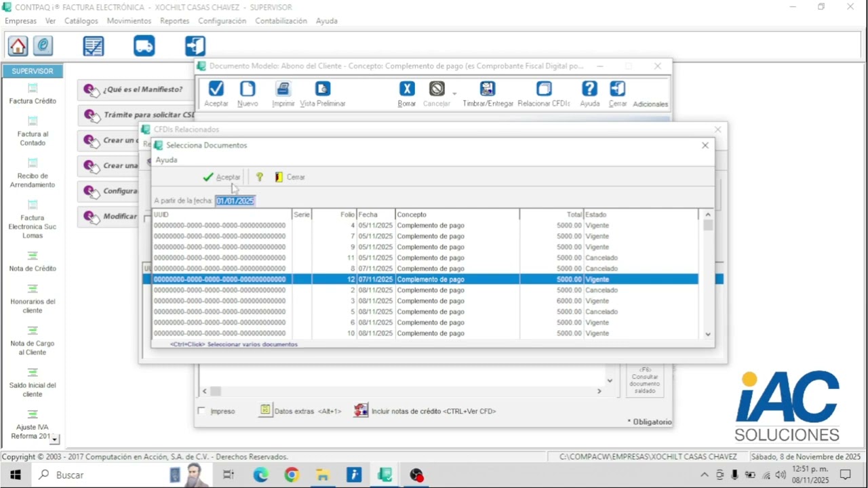Open the Home icon in main toolbar
Viewport: 868px width, 488px height.
[18, 46]
